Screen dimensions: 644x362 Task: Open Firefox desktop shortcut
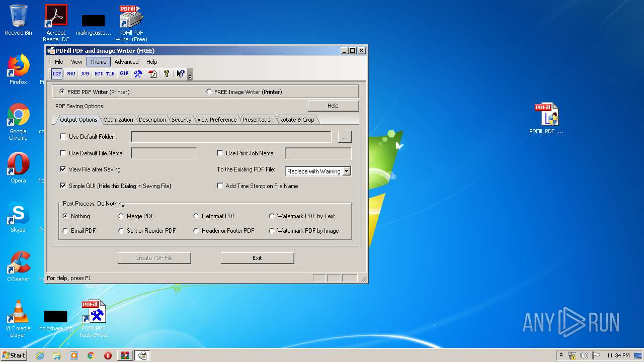pos(18,69)
